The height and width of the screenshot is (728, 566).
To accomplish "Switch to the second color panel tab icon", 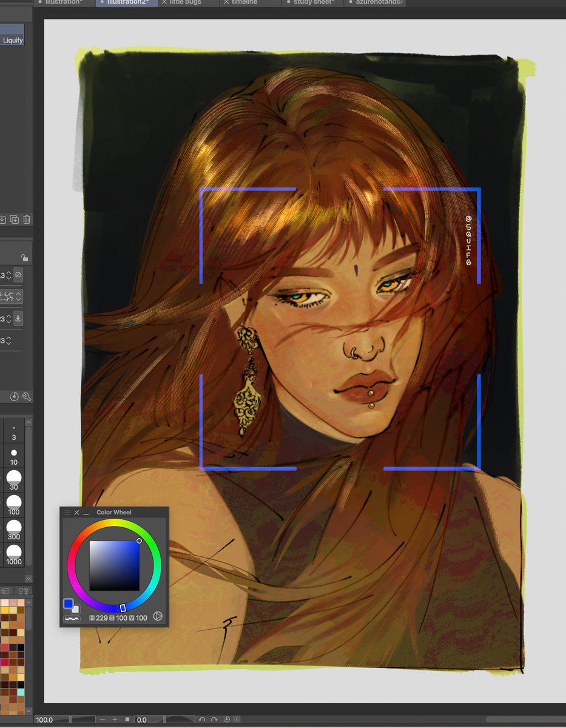I will click(x=24, y=591).
